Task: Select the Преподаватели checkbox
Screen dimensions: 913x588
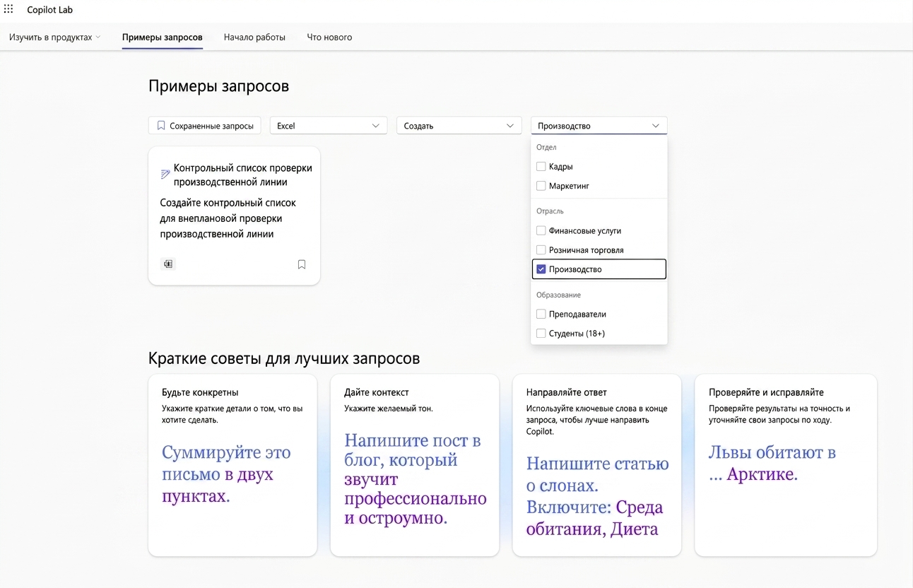Action: point(541,314)
